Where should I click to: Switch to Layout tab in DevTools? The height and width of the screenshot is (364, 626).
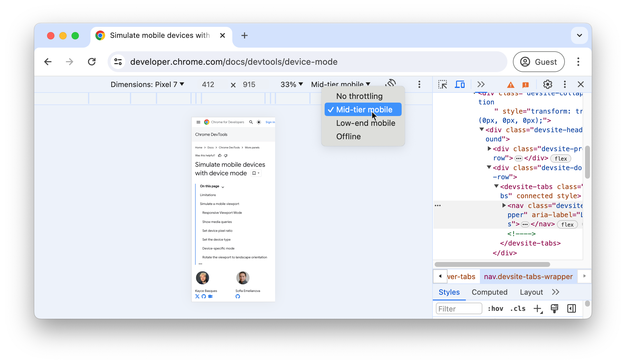[531, 292]
